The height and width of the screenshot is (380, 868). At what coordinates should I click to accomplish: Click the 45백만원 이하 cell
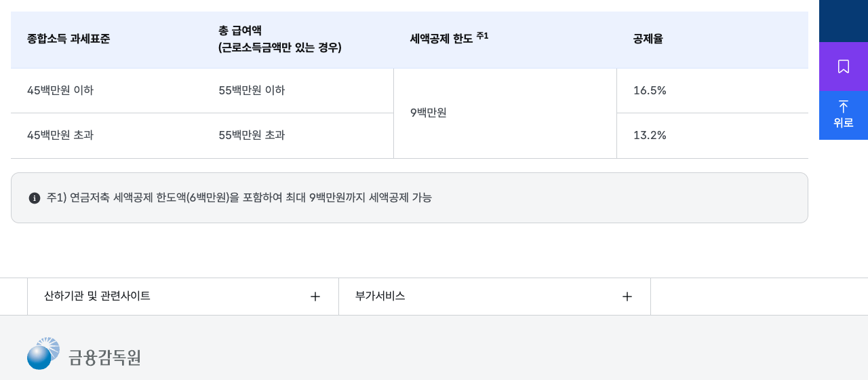(60, 90)
